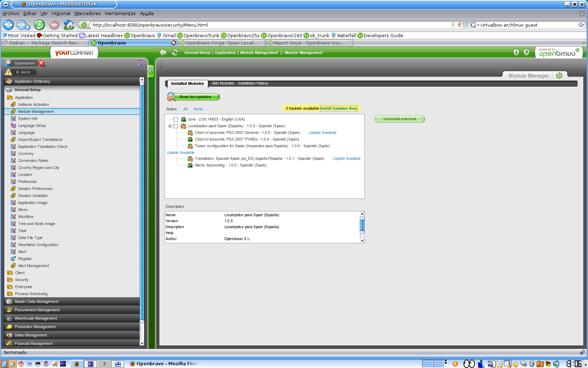Click the refresh icon in green toolbar
Image resolution: width=588 pixels, height=368 pixels.
click(x=175, y=53)
